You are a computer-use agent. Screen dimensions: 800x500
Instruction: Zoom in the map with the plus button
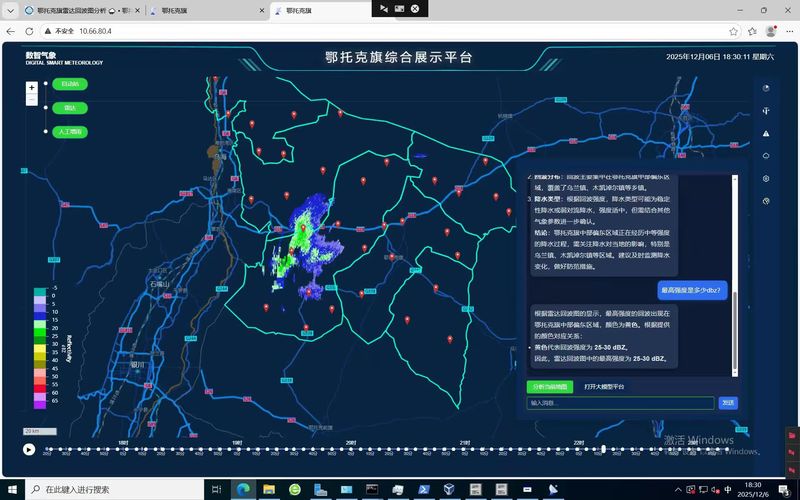[32, 88]
